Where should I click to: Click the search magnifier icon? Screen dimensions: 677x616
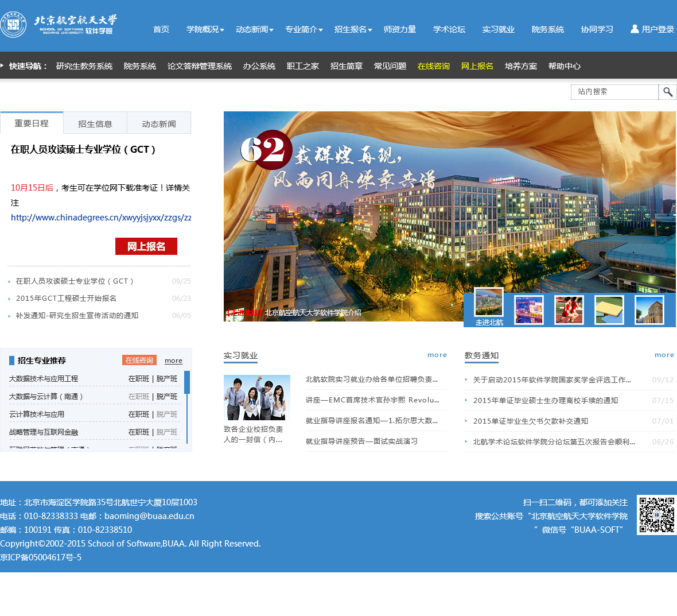[667, 92]
